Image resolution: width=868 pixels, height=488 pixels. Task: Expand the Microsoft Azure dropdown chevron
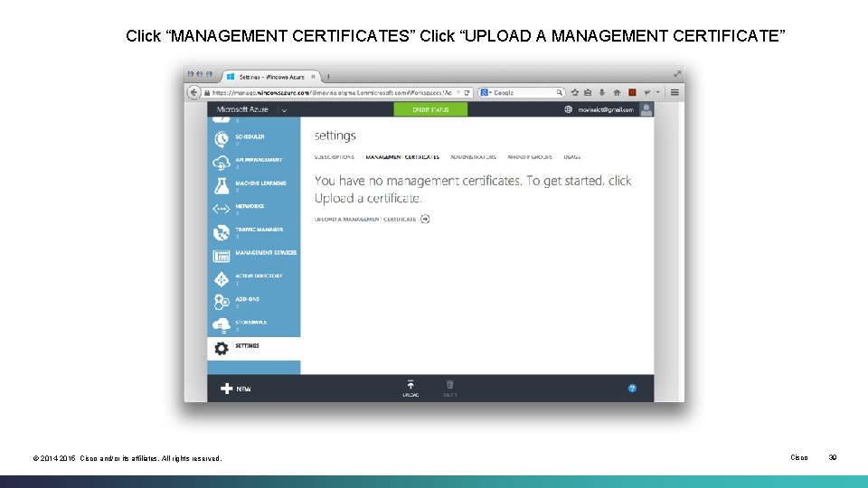[284, 110]
